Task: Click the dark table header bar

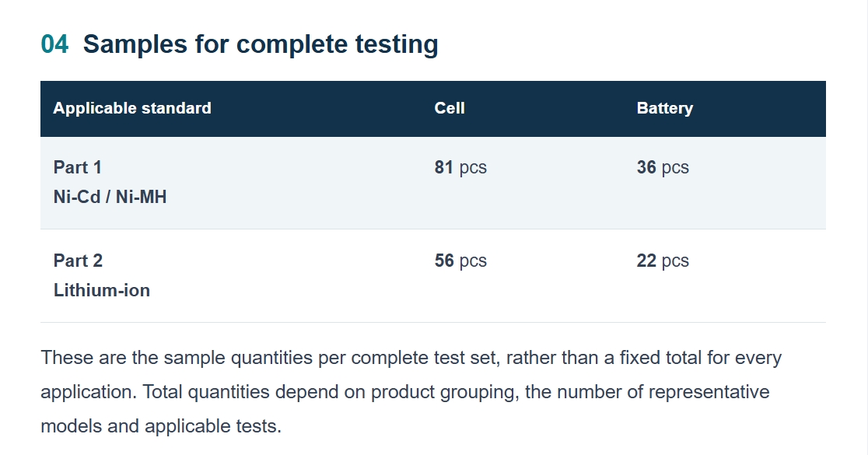Action: pos(433,109)
